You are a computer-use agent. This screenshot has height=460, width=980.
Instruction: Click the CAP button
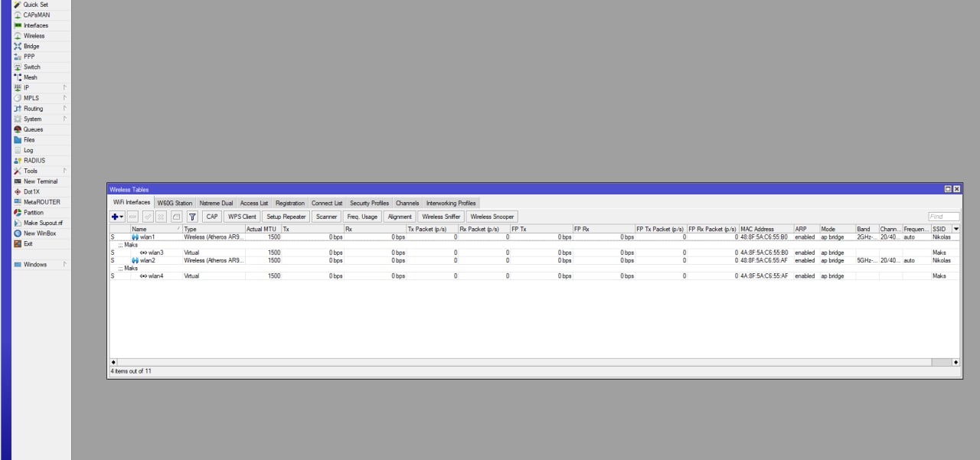(212, 217)
